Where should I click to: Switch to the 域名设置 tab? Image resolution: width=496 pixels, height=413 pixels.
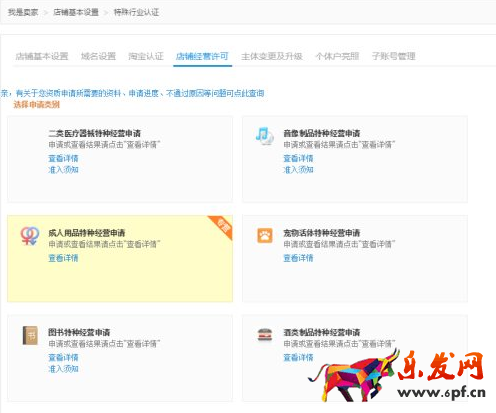pyautogui.click(x=98, y=56)
